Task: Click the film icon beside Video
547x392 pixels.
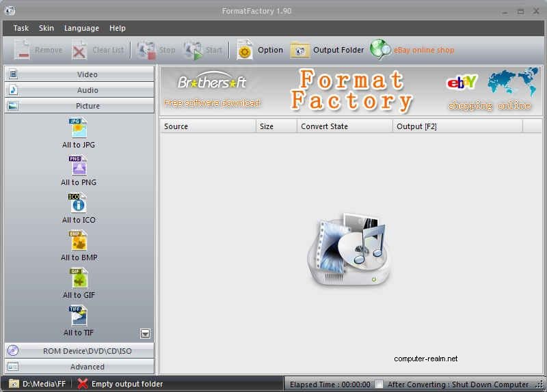Action: tap(13, 74)
